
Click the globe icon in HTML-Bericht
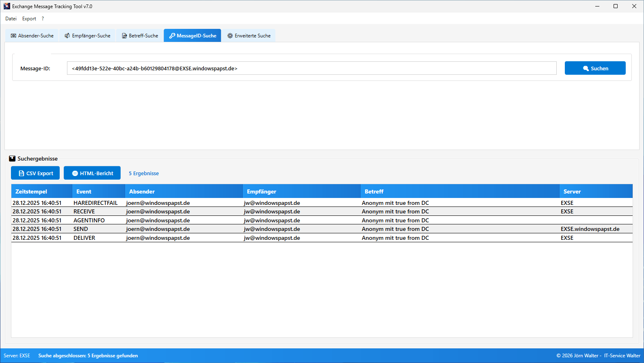pyautogui.click(x=75, y=173)
